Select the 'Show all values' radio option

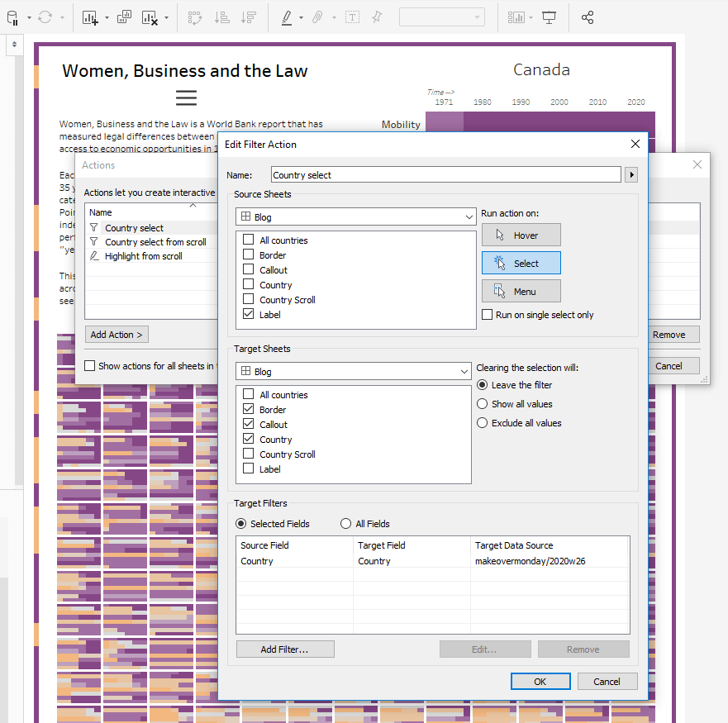coord(483,404)
